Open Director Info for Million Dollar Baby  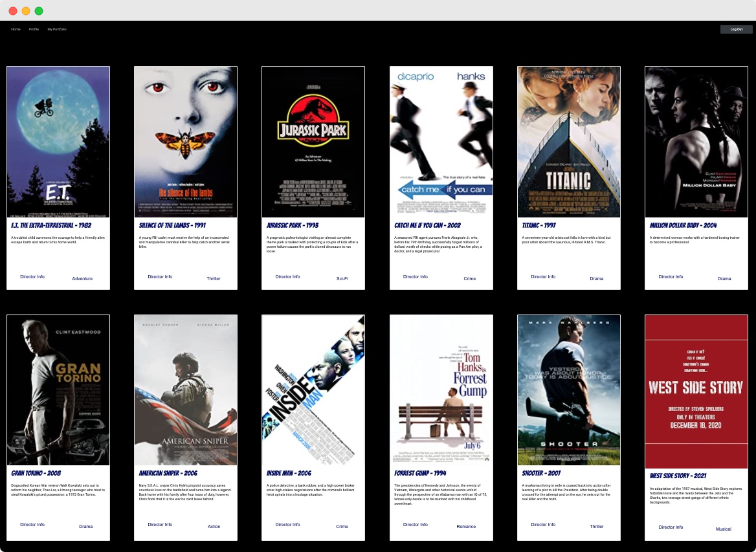pyautogui.click(x=671, y=277)
